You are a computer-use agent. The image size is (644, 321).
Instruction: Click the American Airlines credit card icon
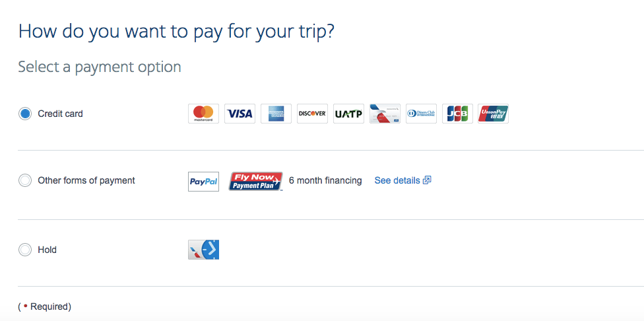[385, 114]
